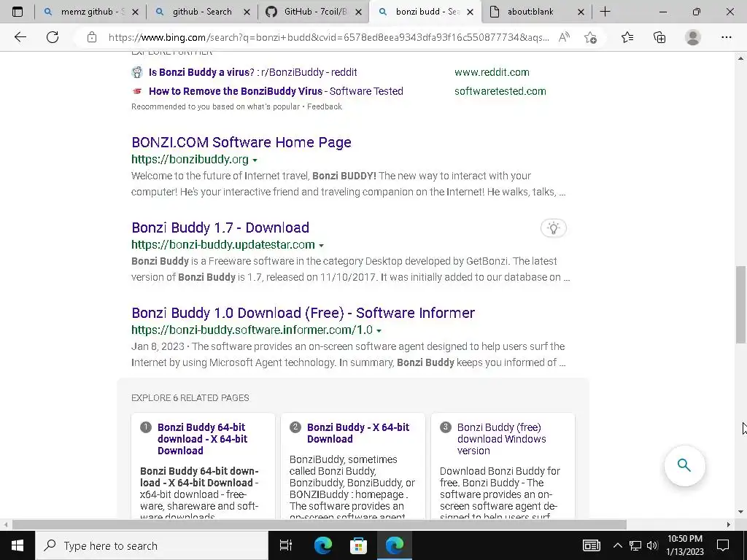Screen dimensions: 747x560
Task: Click the https://bonzibuddy.org URL text
Action: 190,159
